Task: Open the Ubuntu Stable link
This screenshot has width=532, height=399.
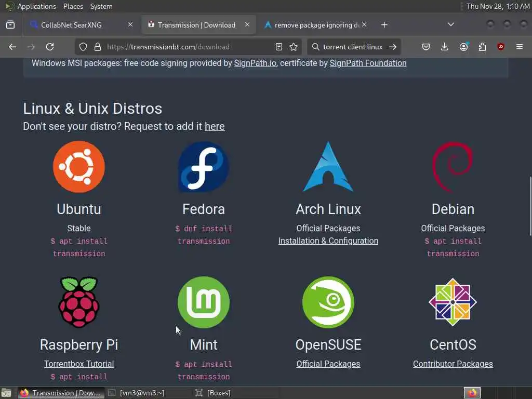Action: (79, 229)
